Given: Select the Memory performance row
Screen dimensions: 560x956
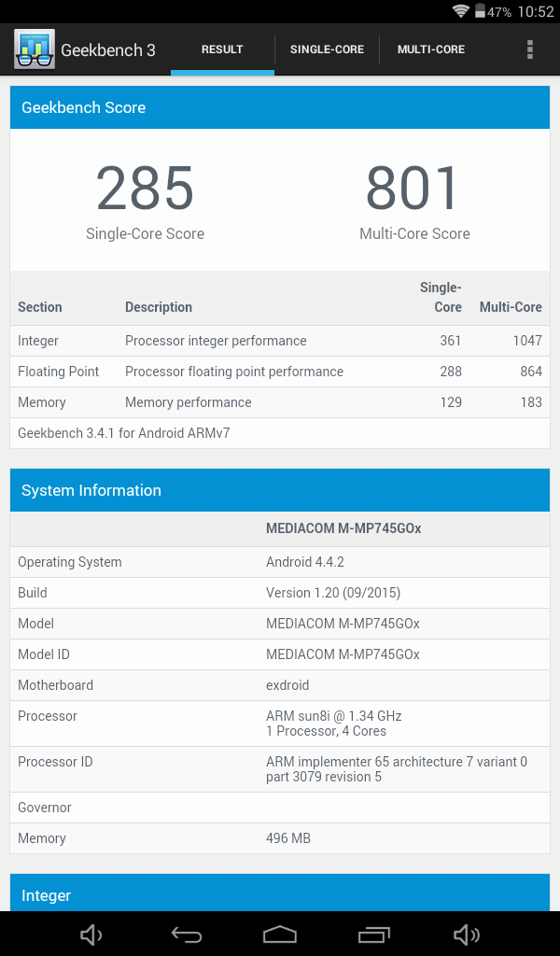Looking at the screenshot, I should coord(280,402).
